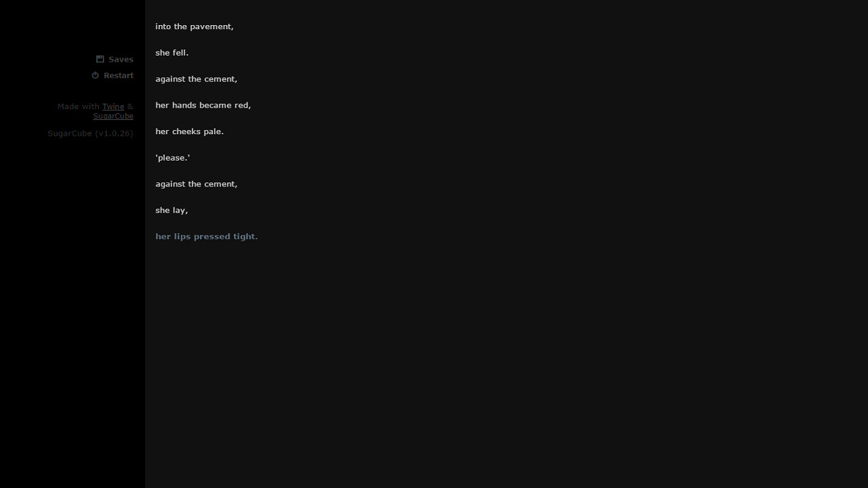Open the Saves menu label

(x=121, y=59)
